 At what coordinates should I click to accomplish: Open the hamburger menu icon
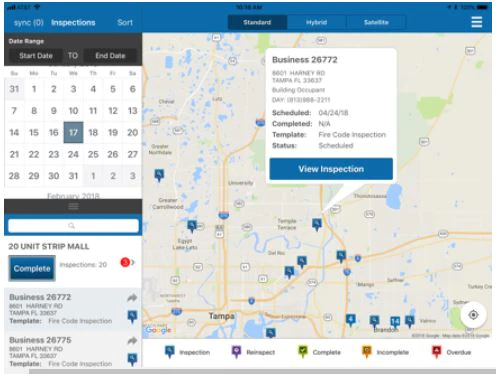tap(476, 22)
